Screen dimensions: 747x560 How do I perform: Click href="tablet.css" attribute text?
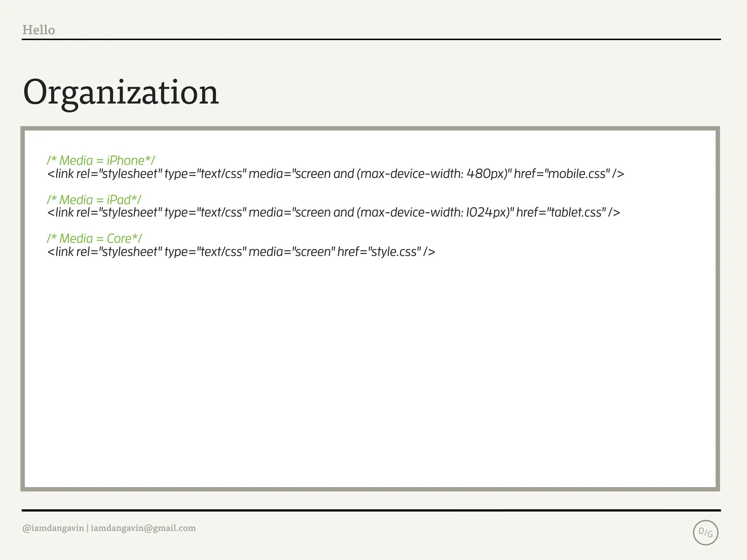click(561, 213)
